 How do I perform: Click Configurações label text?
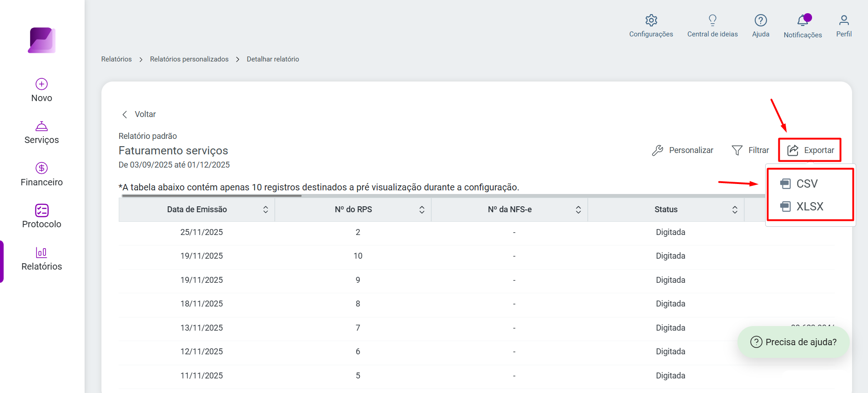pos(651,34)
